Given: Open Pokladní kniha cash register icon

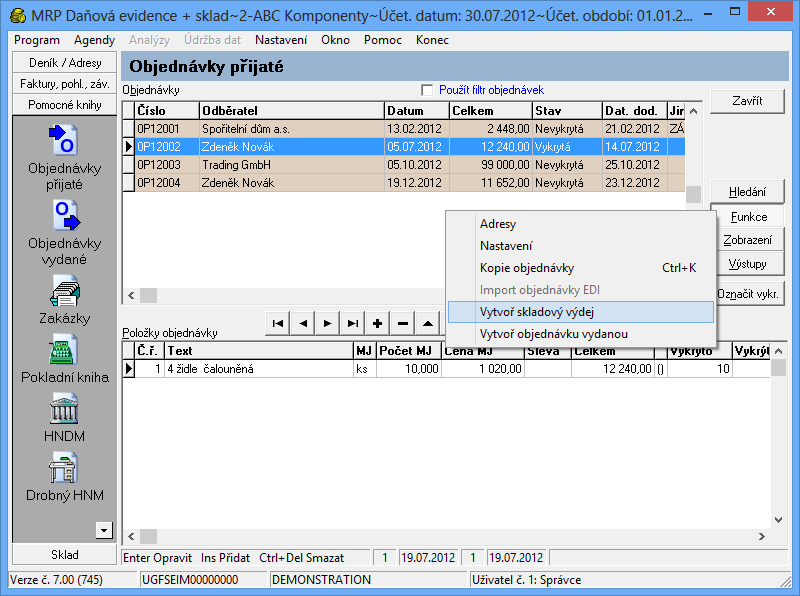Looking at the screenshot, I should click(x=63, y=350).
